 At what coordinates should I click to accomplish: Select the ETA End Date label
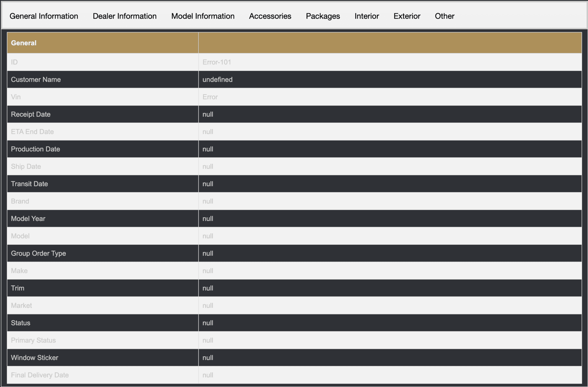32,132
